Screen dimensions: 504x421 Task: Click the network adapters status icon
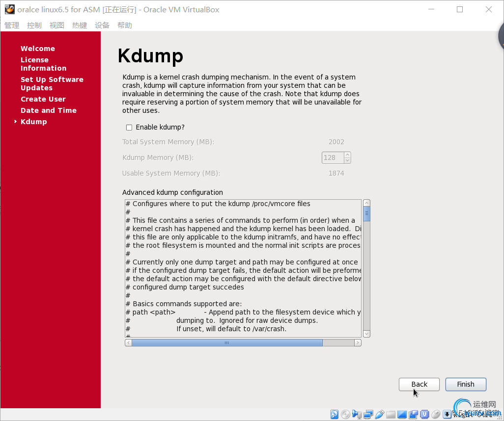368,415
